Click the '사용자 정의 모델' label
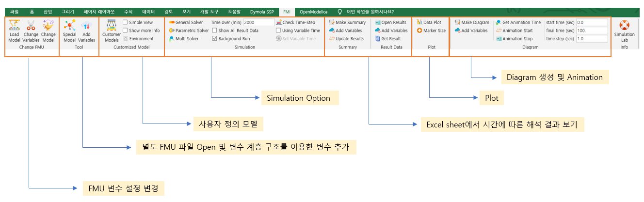This screenshot has height=202, width=644. click(227, 124)
